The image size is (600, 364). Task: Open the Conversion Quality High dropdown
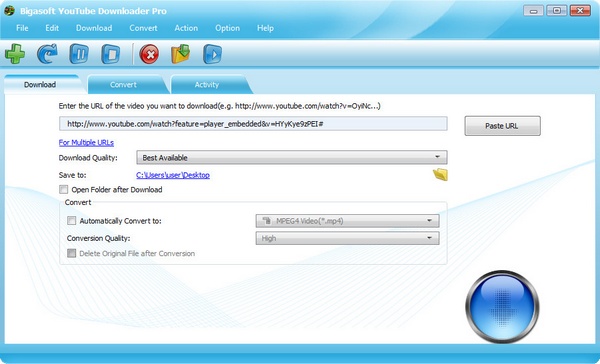coord(347,238)
